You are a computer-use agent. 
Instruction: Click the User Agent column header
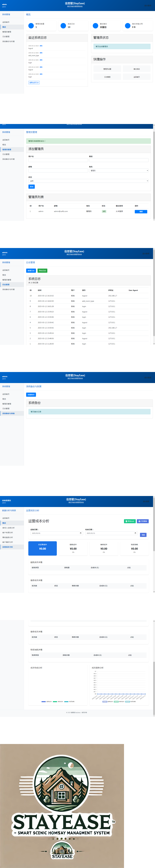133,290
